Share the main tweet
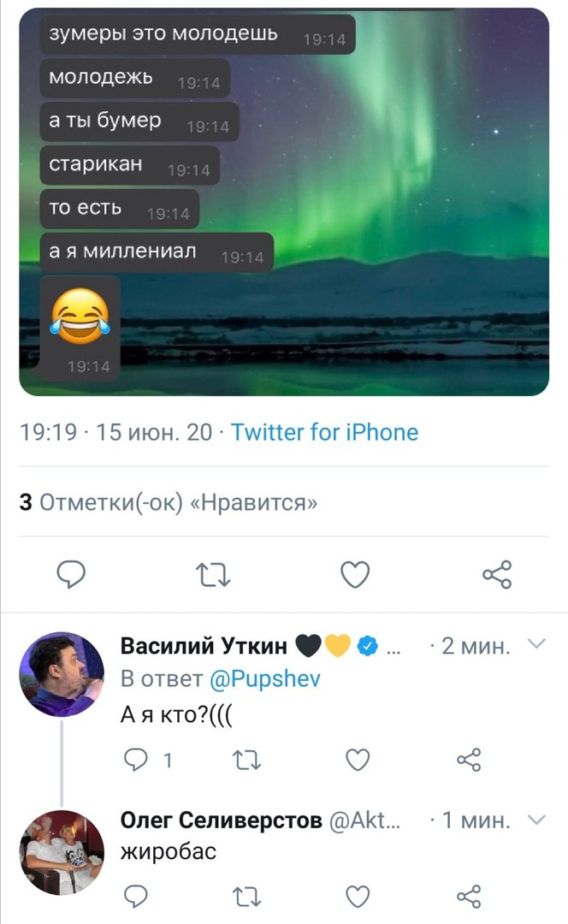The image size is (568, 924). (x=497, y=575)
